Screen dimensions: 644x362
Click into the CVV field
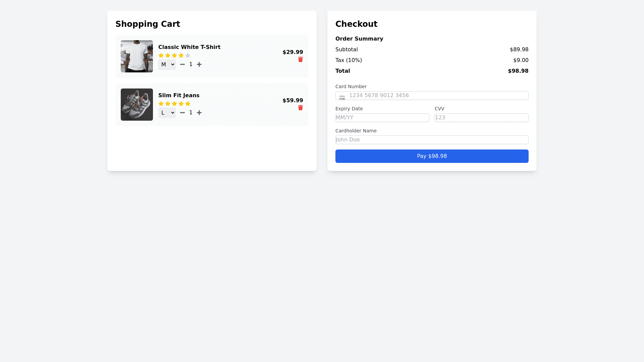click(481, 118)
